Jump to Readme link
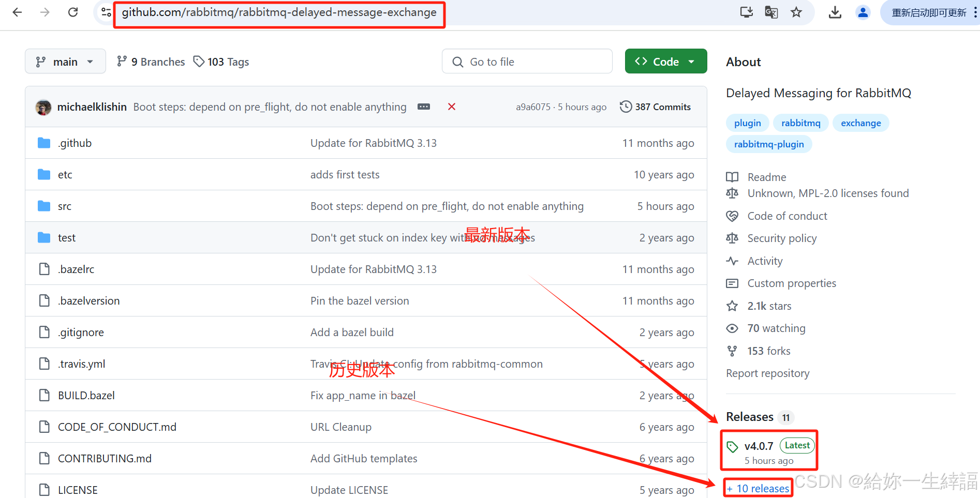The width and height of the screenshot is (980, 498). (756, 177)
